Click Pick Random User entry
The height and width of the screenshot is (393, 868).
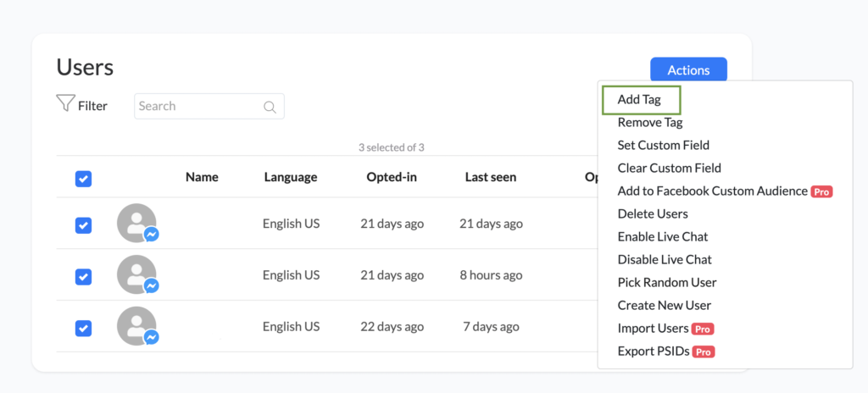point(667,282)
